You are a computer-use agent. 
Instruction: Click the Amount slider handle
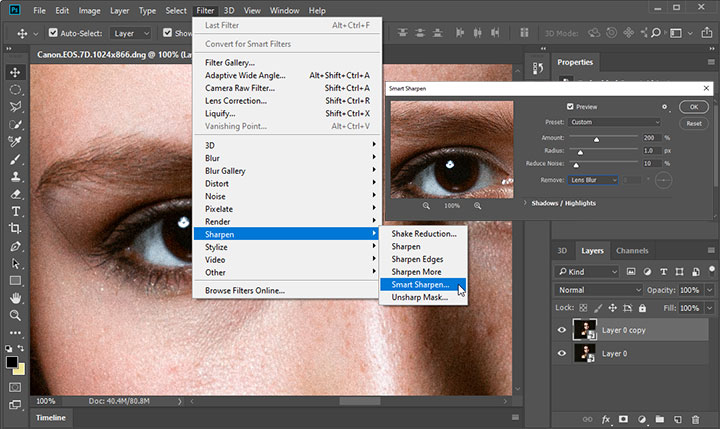pos(597,139)
